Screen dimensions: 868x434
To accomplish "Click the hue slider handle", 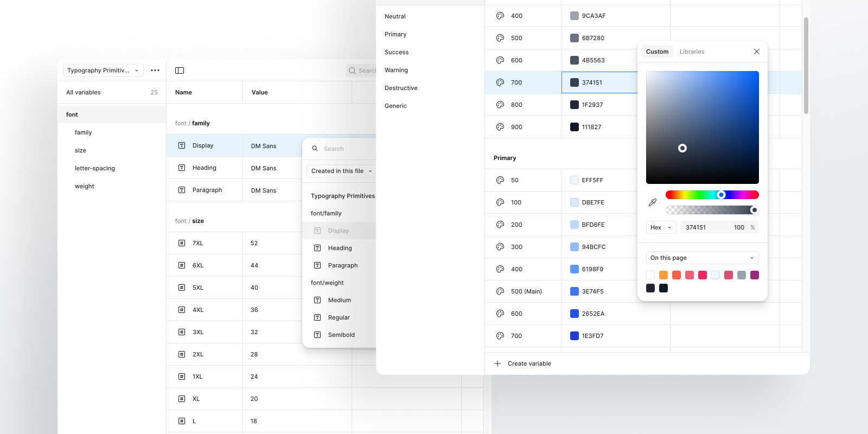I will click(x=721, y=195).
